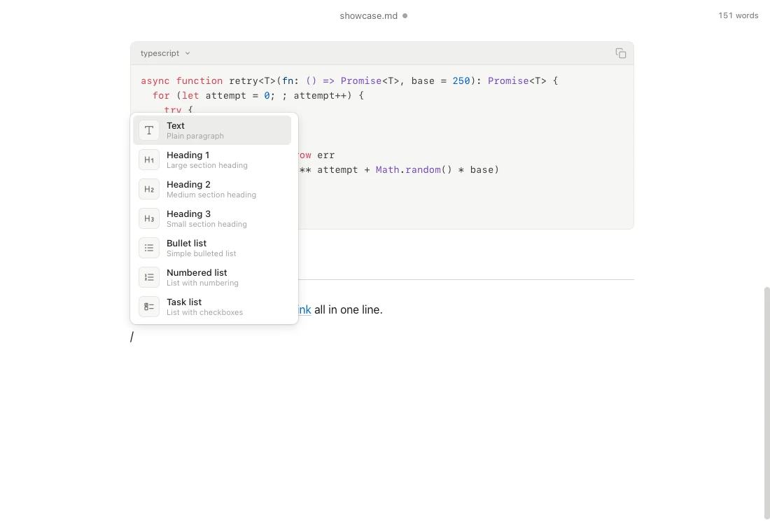The height and width of the screenshot is (532, 770).
Task: Click the 'let' keyword in the code
Action: [x=190, y=96]
